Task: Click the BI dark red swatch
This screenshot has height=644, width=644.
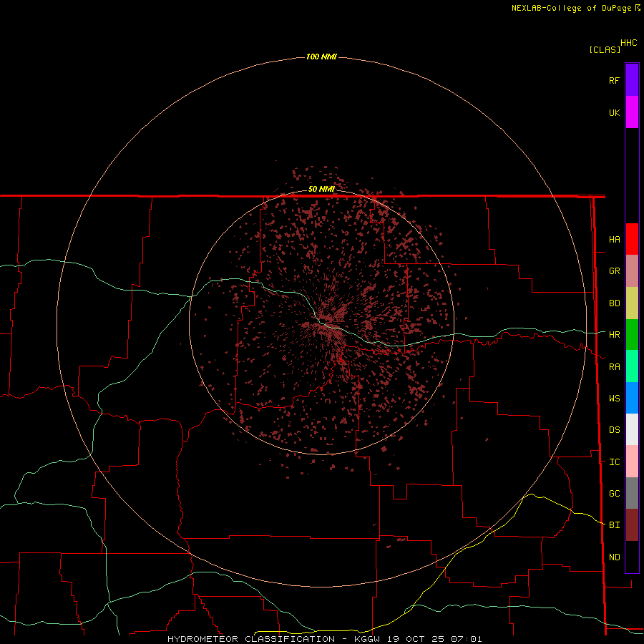Action: [632, 525]
